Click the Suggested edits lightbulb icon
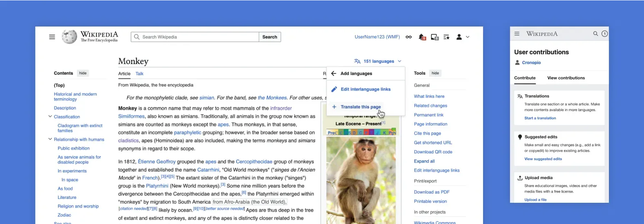 click(520, 137)
